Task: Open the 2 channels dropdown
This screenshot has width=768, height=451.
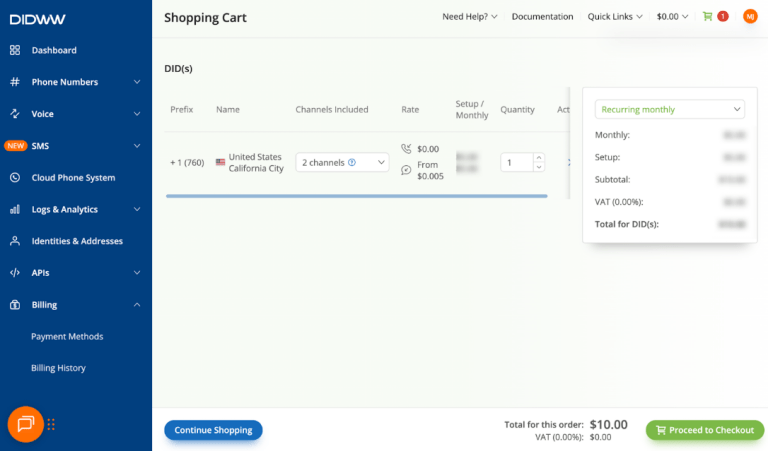Action: click(x=342, y=162)
